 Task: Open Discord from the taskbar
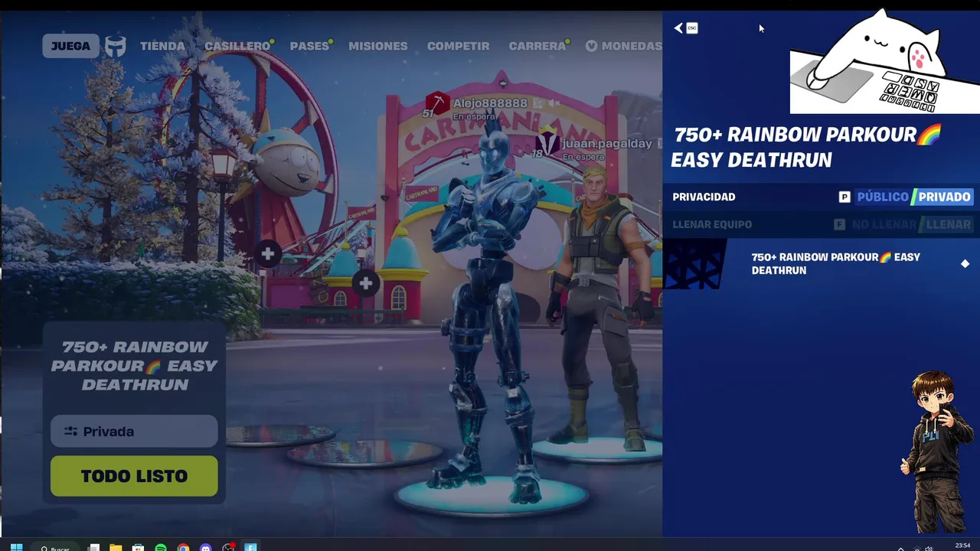[205, 548]
